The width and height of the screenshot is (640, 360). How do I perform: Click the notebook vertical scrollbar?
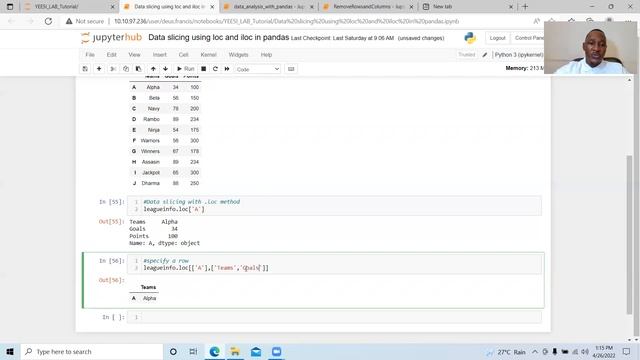tap(629, 235)
